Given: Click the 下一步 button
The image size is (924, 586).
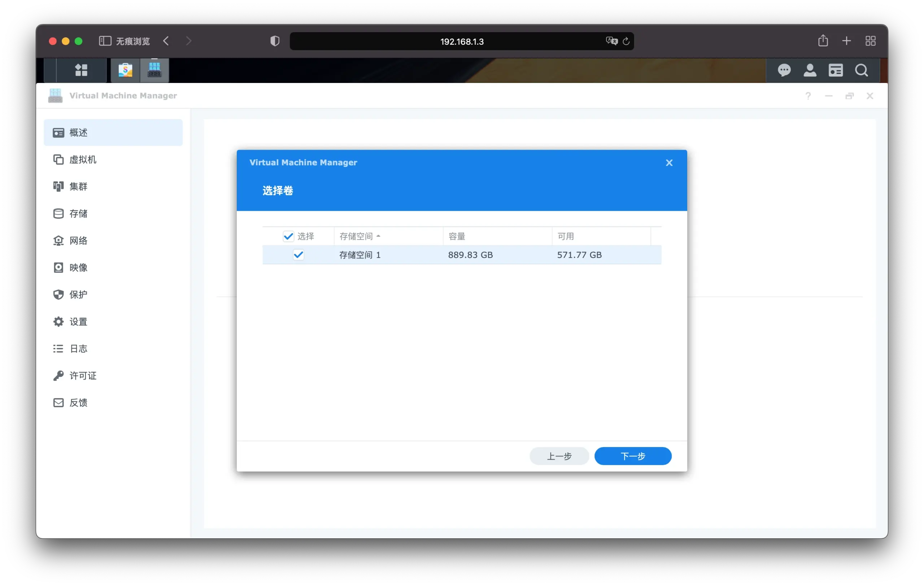Looking at the screenshot, I should 633,456.
